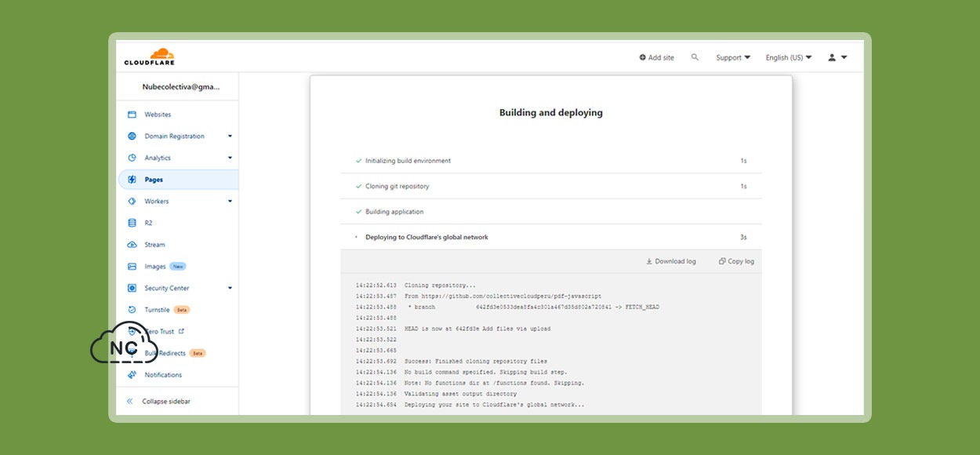Screen dimensions: 980x455
Task: Expand the Security Center submenu arrow
Action: point(230,288)
